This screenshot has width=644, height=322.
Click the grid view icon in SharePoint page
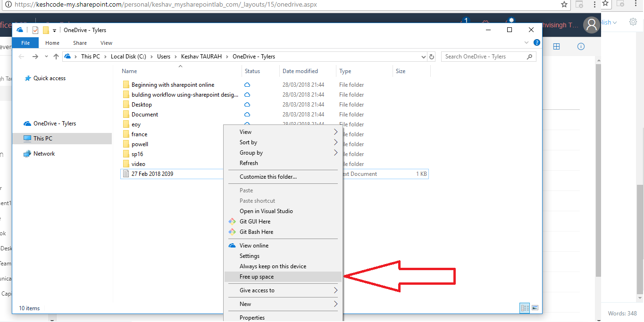coord(557,46)
